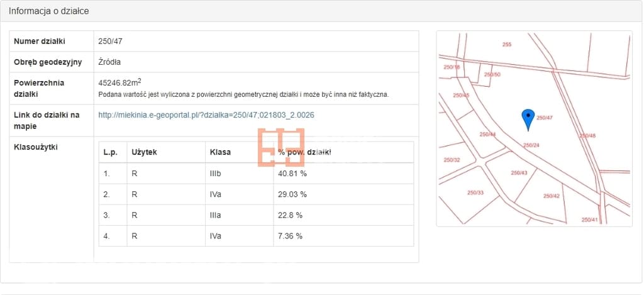
Task: Click the Źródła geodetic district value
Action: pyautogui.click(x=109, y=62)
